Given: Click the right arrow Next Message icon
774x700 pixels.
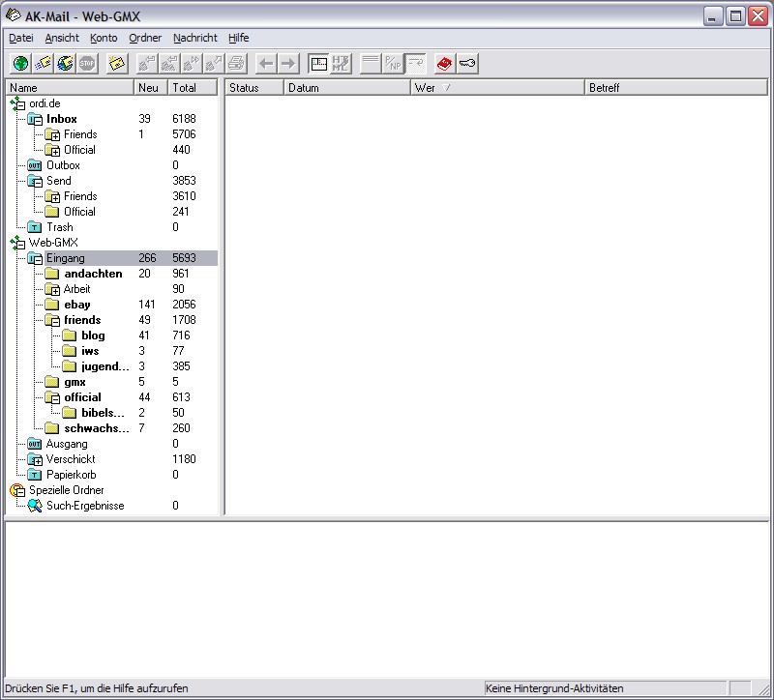Looking at the screenshot, I should coord(288,64).
